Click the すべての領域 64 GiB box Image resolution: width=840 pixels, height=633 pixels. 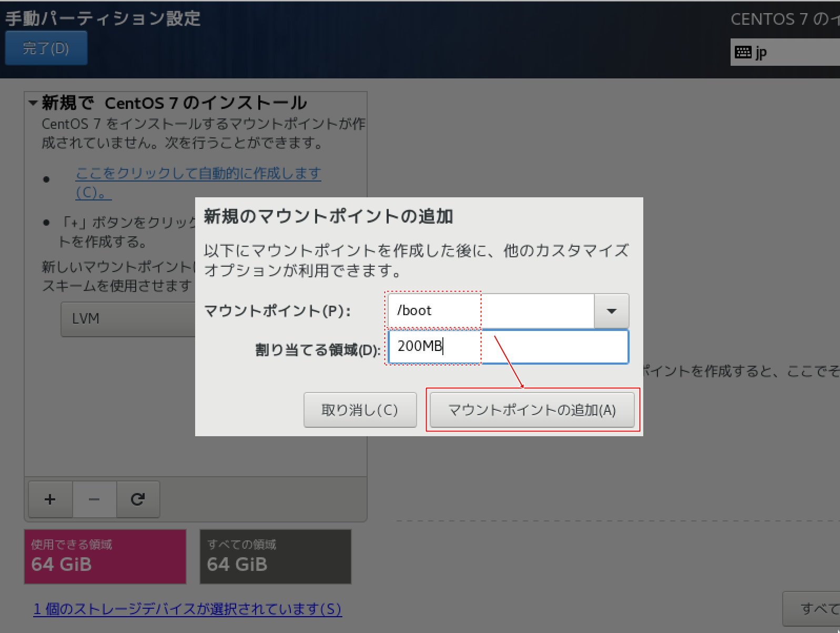(276, 557)
